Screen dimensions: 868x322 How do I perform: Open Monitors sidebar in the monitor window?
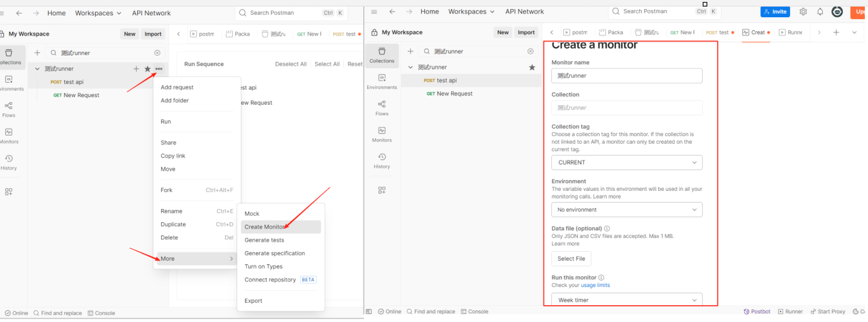pyautogui.click(x=382, y=134)
